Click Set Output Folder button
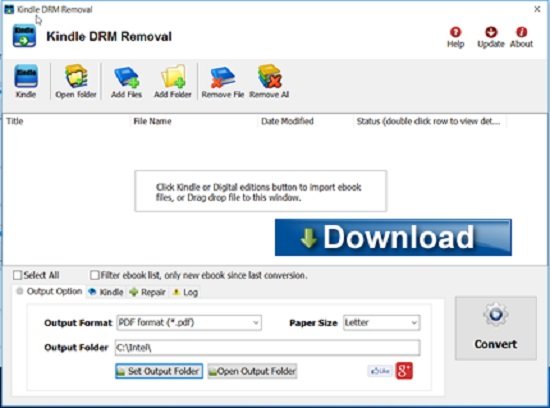This screenshot has height=408, width=550. pyautogui.click(x=159, y=371)
